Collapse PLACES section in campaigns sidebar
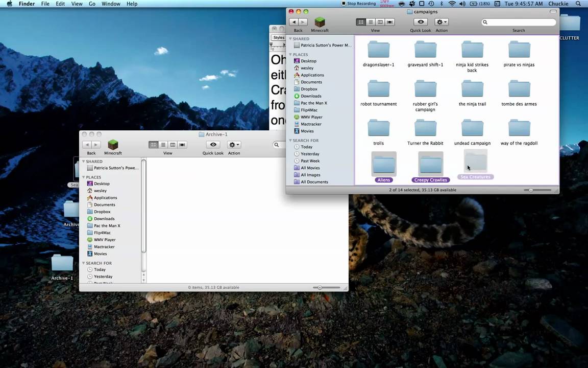 (x=290, y=55)
